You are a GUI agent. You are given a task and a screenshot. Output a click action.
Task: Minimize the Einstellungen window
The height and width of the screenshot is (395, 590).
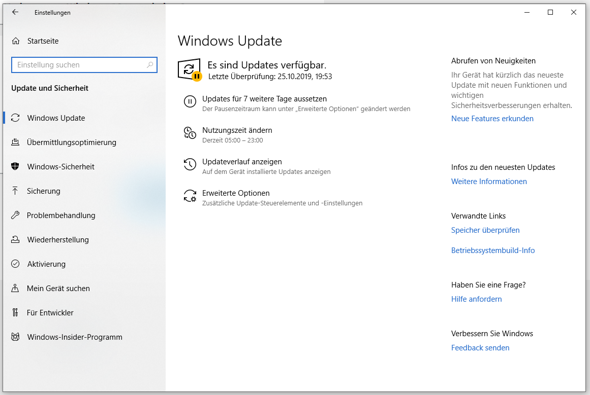click(x=527, y=12)
